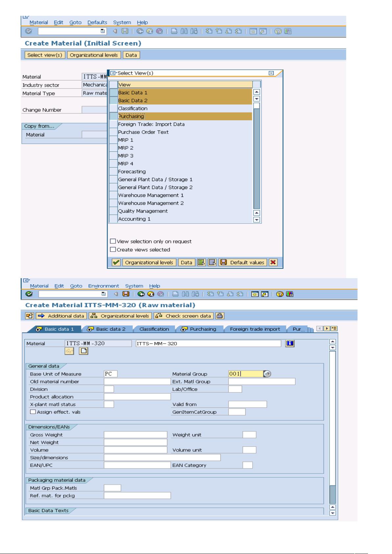
Task: Click scroll down arrow at bottom of view list
Action: (x=257, y=220)
